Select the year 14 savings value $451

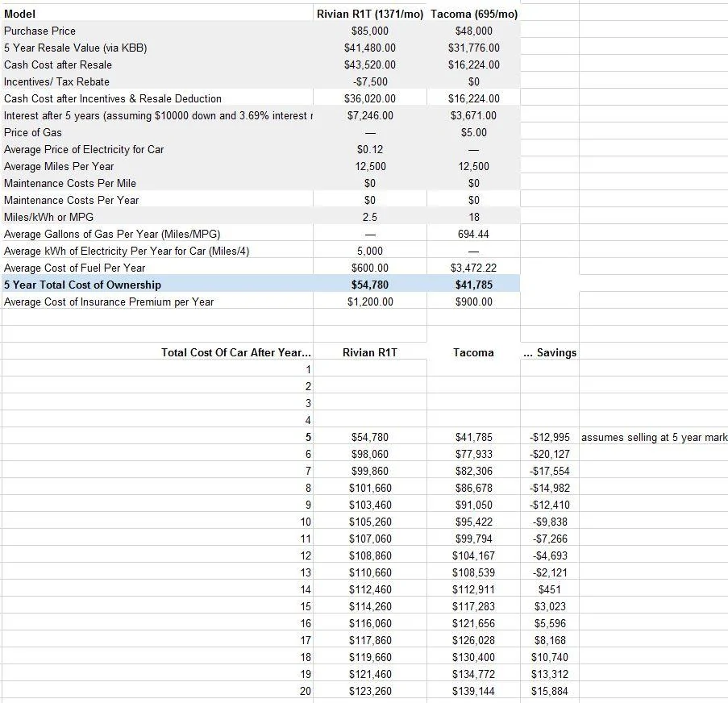550,589
